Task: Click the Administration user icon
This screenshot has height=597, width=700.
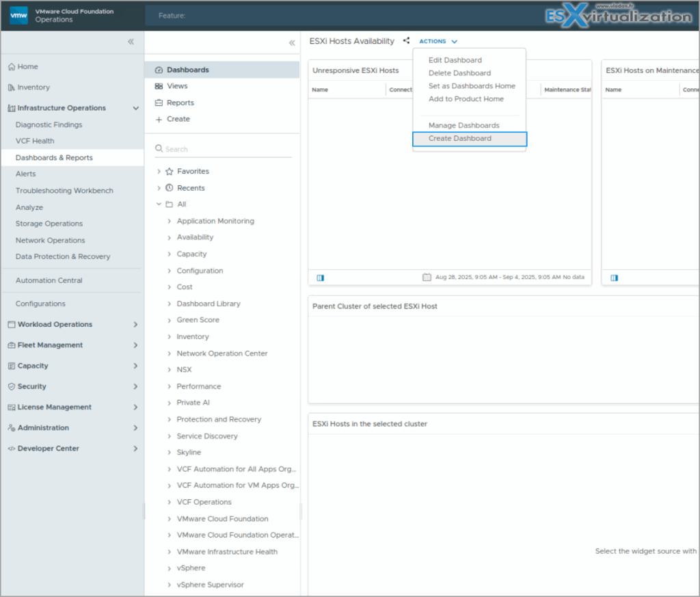Action: [12, 428]
